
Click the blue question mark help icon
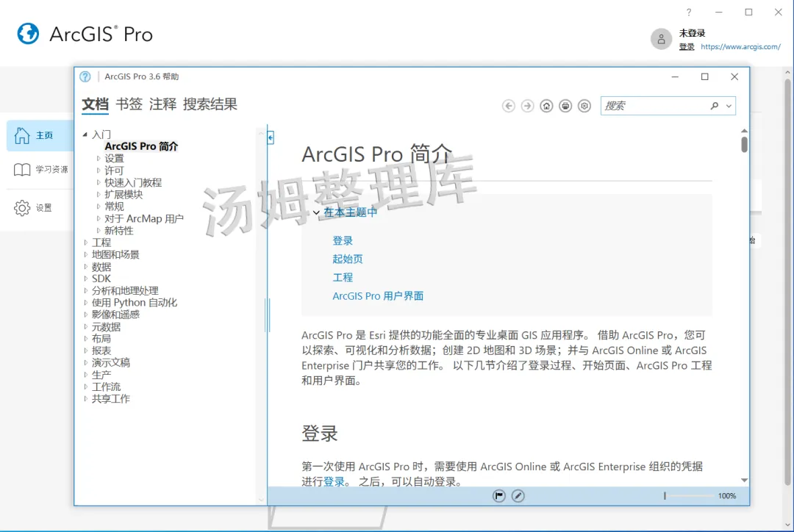(85, 76)
